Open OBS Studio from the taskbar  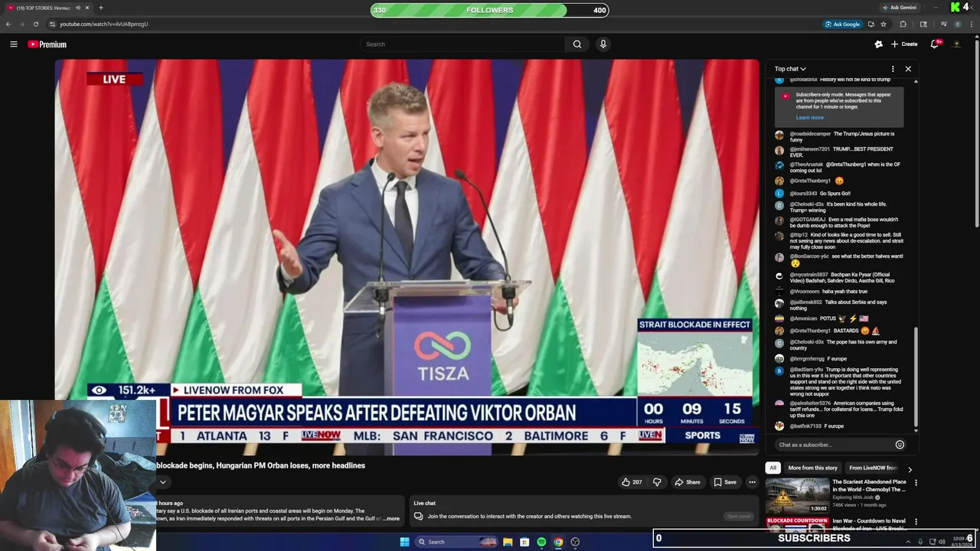pyautogui.click(x=575, y=542)
